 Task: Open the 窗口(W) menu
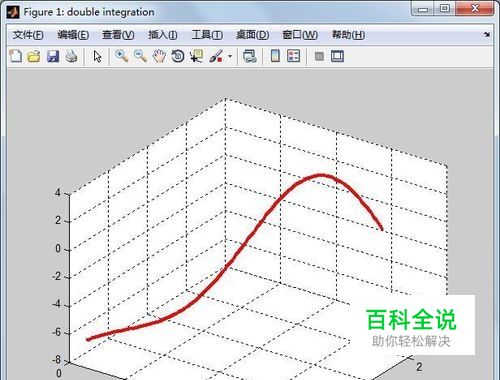(300, 35)
